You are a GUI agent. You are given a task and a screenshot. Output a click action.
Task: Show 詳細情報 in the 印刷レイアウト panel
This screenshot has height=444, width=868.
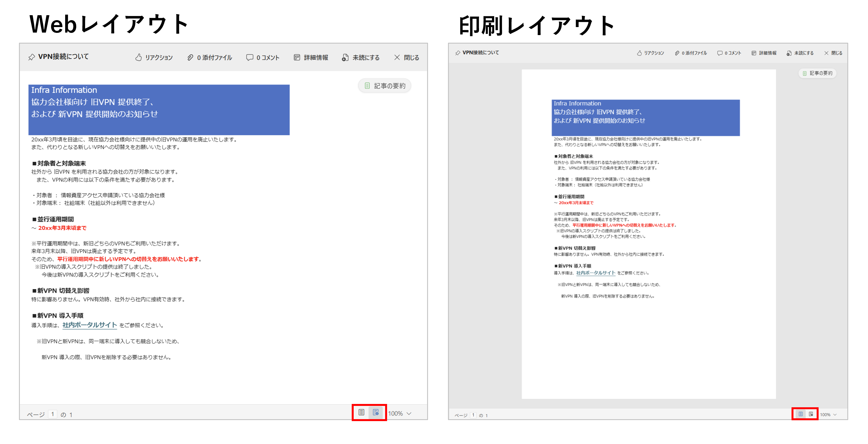[764, 53]
